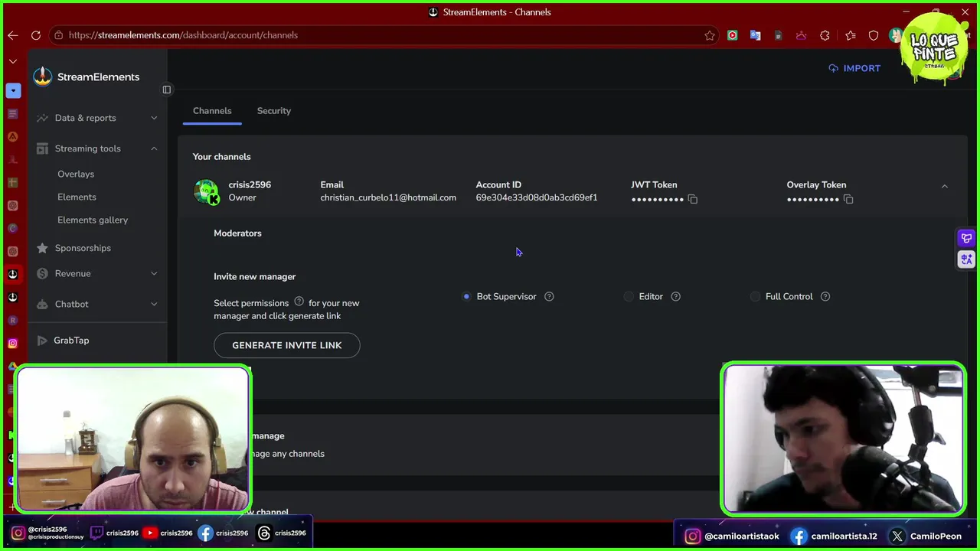Click the Generate Invite Link button
This screenshot has width=980, height=551.
[287, 345]
